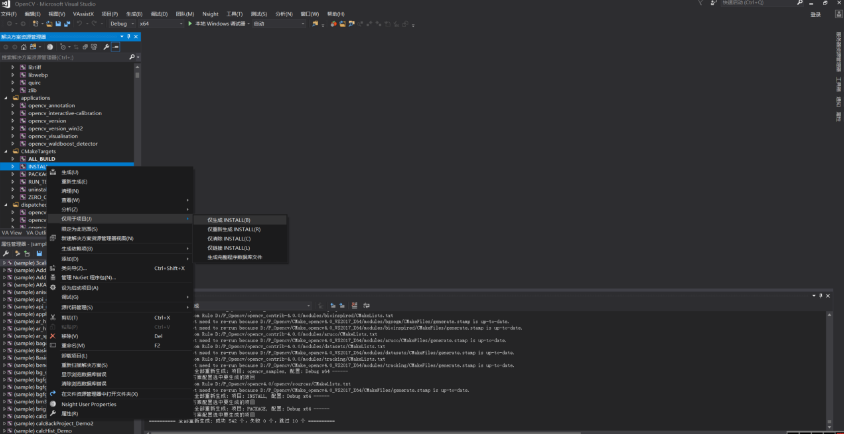Toggle the pin icon on Solution Explorer title bar

pyautogui.click(x=129, y=37)
